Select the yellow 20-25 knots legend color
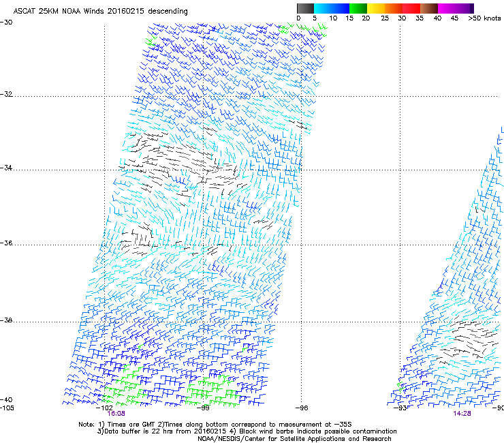This screenshot has width=504, height=443. [x=377, y=8]
